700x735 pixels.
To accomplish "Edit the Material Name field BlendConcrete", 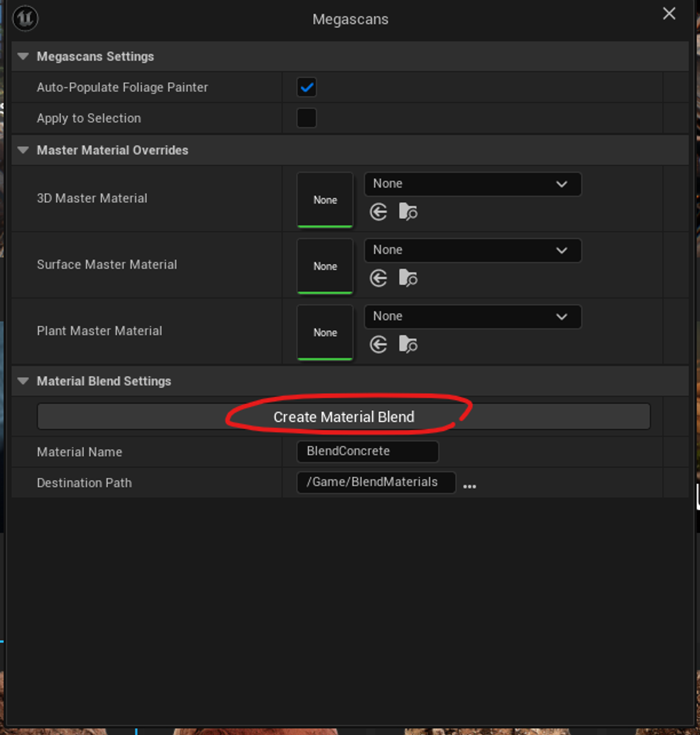I will point(367,451).
